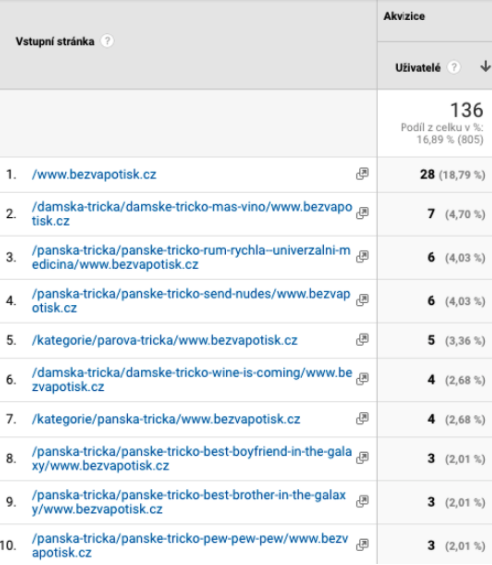
Task: Sort by the Uživatelé column header
Action: (x=418, y=68)
